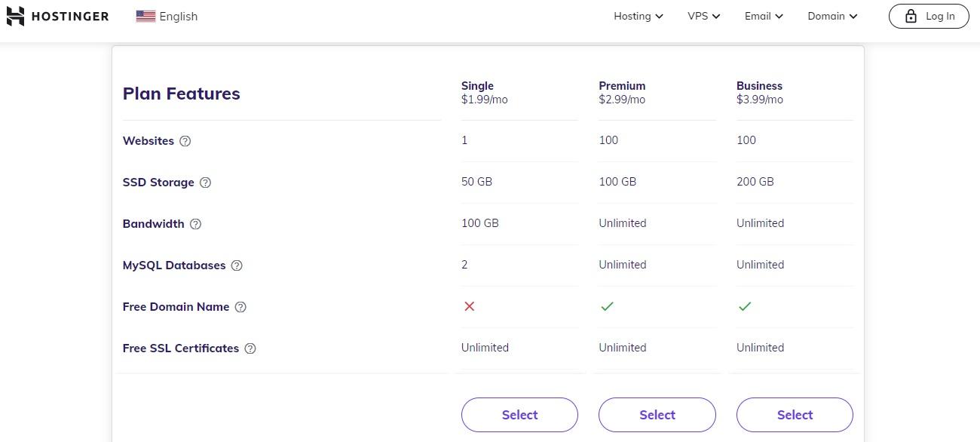
Task: Expand the VPS dropdown menu
Action: coord(703,16)
